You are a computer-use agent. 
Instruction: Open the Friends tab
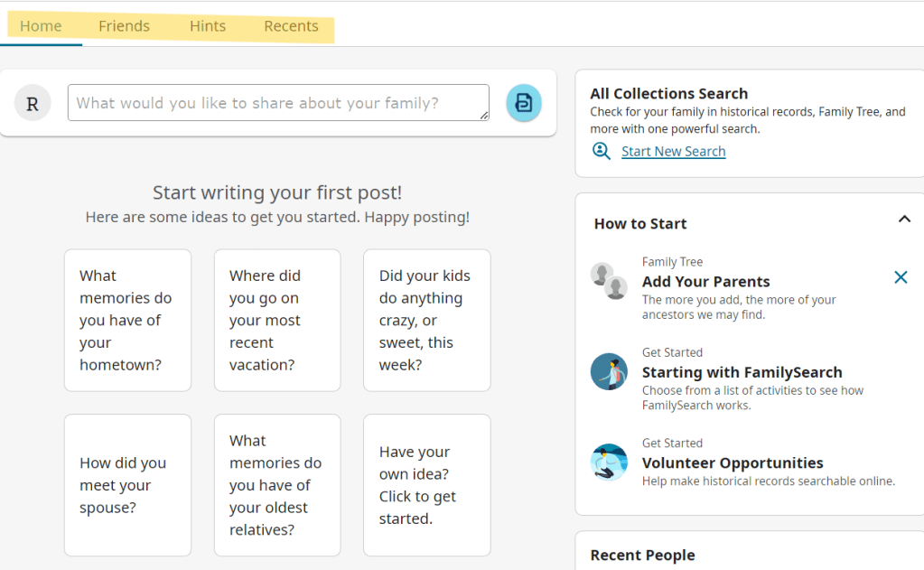(x=124, y=26)
